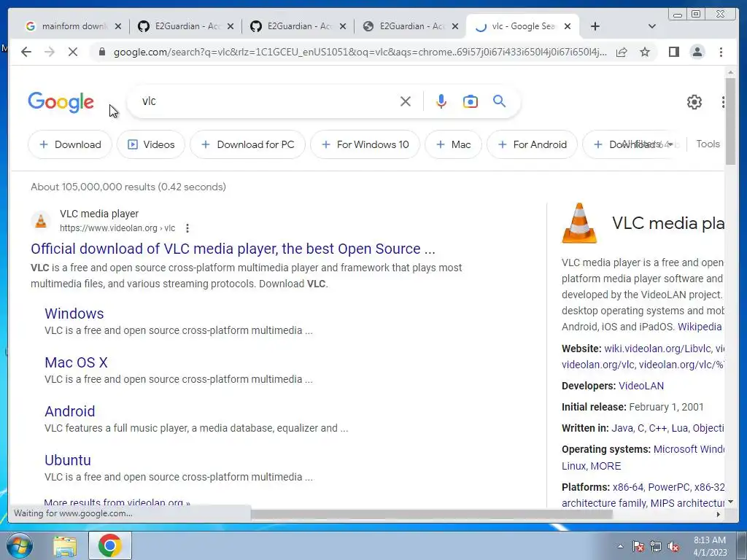Viewport: 747px width, 560px height.
Task: Open the Windows Start button
Action: (19, 545)
